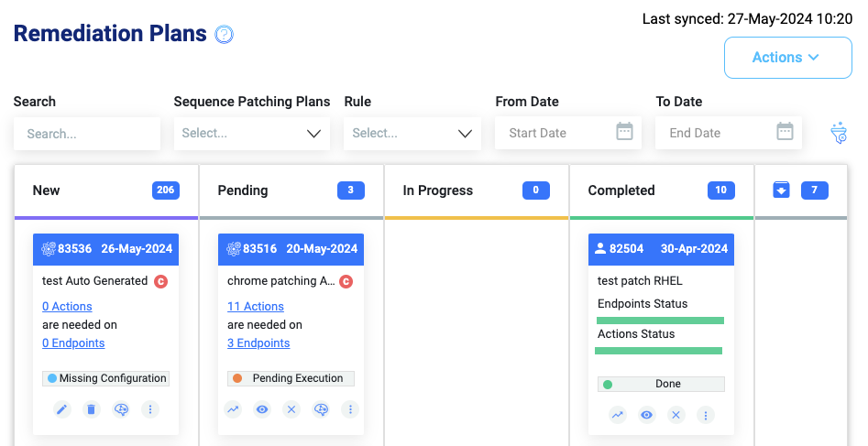Screen dimensions: 868x446
Task: Open the Actions dropdown button
Action: [787, 58]
